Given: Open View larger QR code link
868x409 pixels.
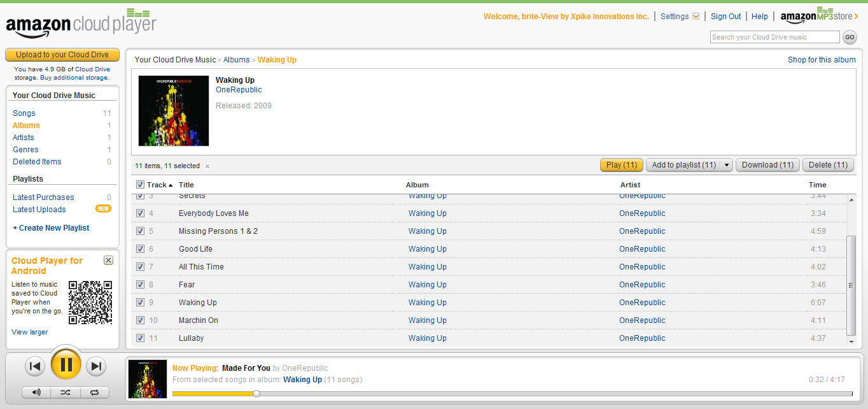Looking at the screenshot, I should 29,332.
